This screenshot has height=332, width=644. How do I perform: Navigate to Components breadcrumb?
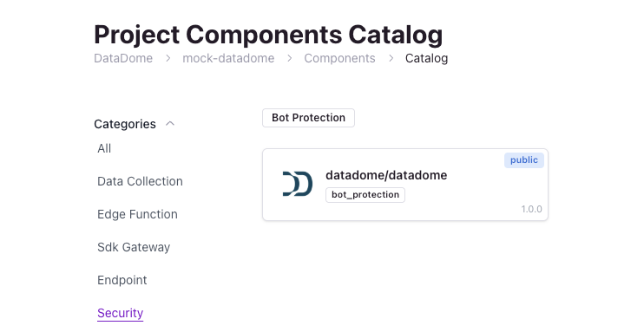point(339,58)
